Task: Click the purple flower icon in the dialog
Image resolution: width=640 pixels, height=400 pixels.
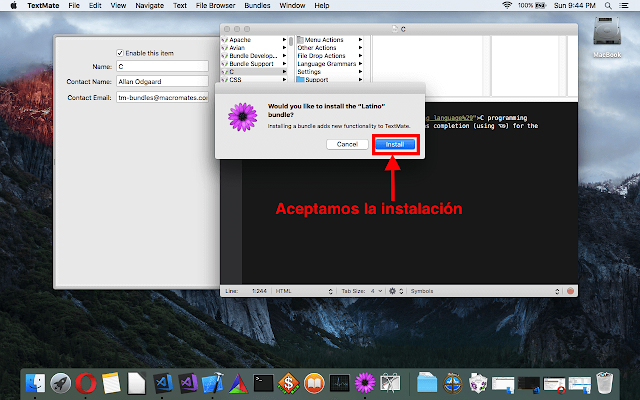Action: tap(242, 117)
